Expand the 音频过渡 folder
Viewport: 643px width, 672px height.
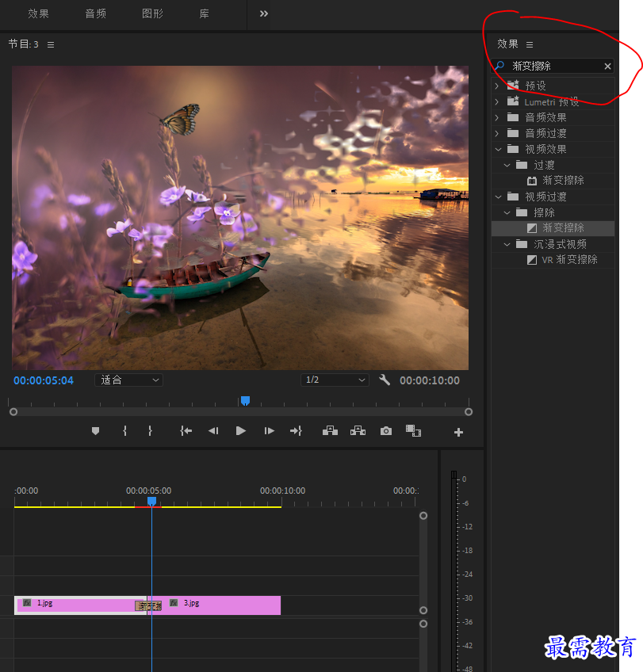[x=497, y=133]
